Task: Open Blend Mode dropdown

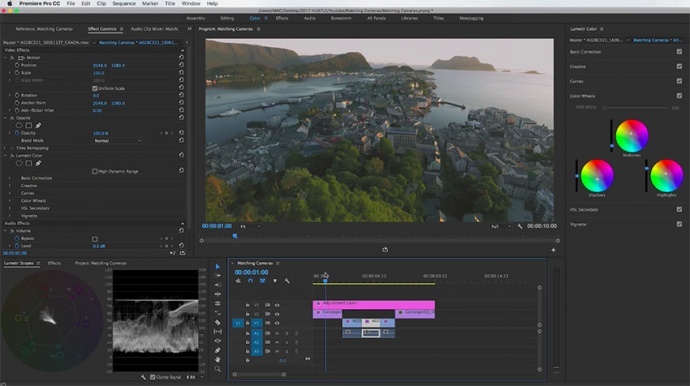Action: coord(117,140)
